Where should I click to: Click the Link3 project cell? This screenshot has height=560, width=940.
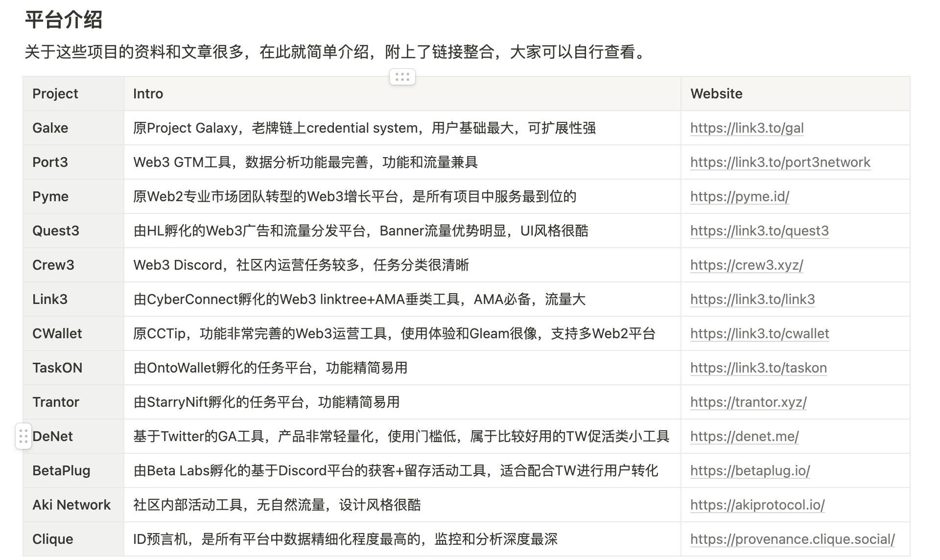(73, 299)
